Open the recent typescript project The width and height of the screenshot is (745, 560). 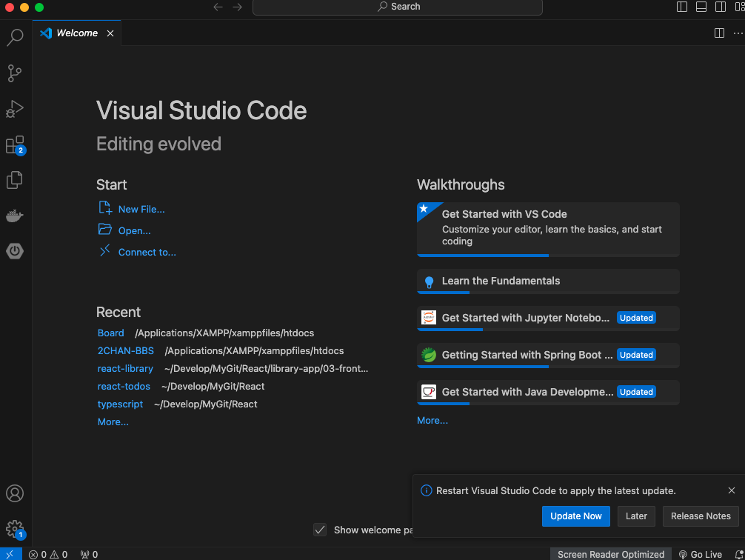[x=120, y=404]
